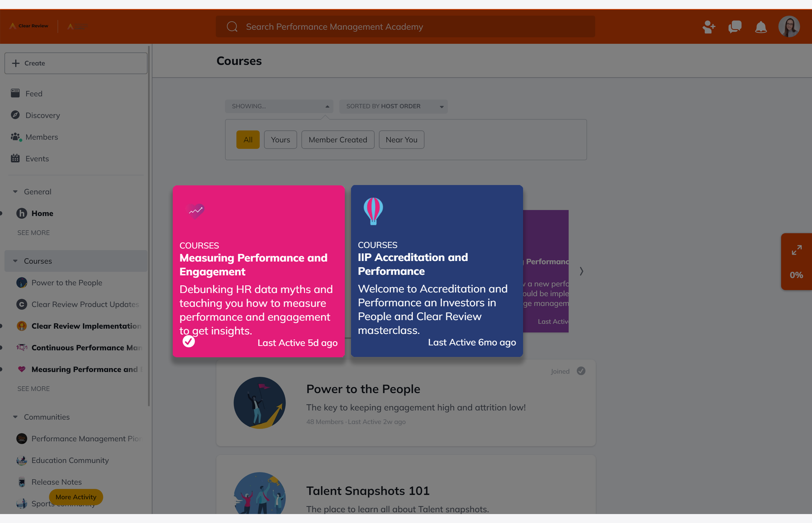Click the hot air balloon icon on blue card
The width and height of the screenshot is (812, 523).
[x=373, y=211]
